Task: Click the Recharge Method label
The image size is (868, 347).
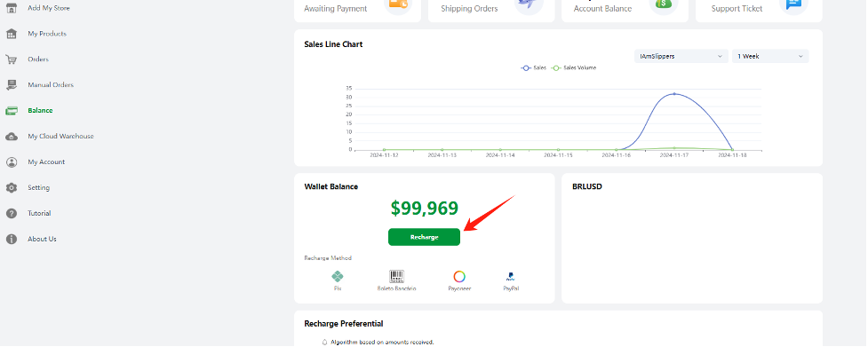Action: click(328, 258)
